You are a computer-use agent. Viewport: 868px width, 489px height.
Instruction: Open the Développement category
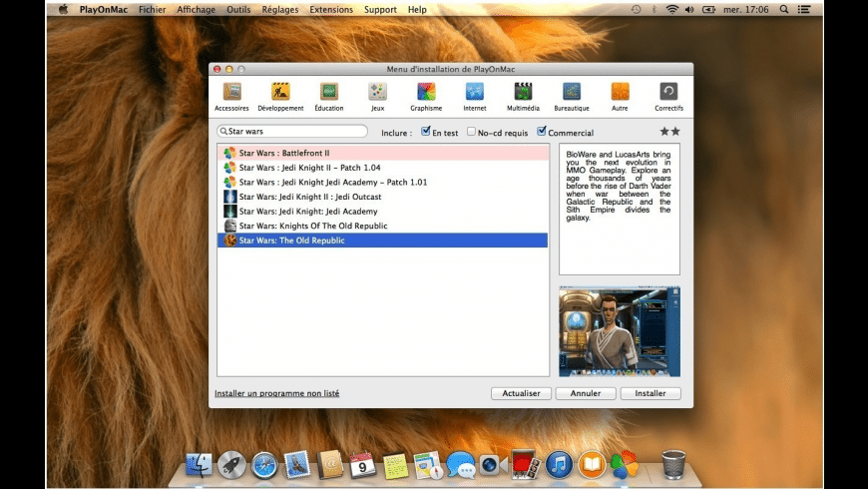(280, 97)
